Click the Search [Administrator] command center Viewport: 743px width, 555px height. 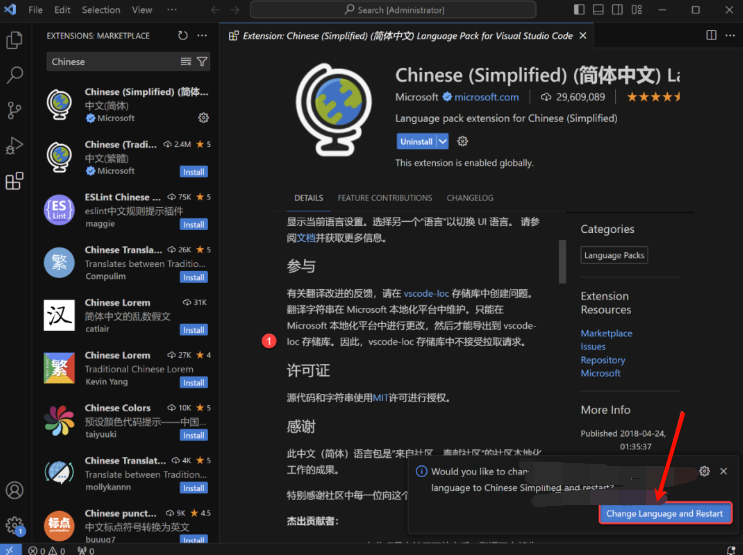click(x=393, y=9)
